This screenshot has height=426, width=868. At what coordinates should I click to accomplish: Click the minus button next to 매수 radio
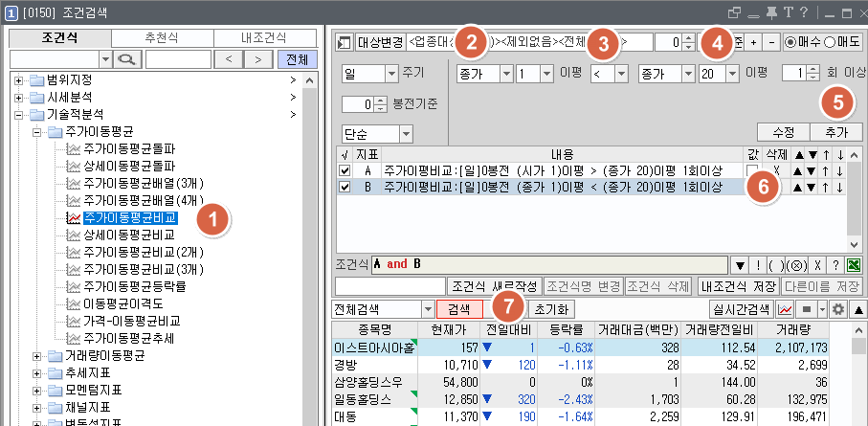771,43
